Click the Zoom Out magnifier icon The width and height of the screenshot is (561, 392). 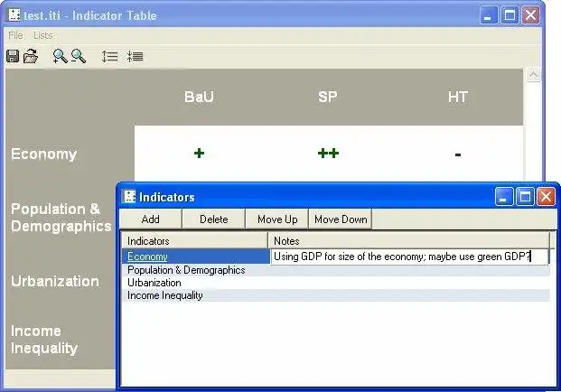coord(79,56)
